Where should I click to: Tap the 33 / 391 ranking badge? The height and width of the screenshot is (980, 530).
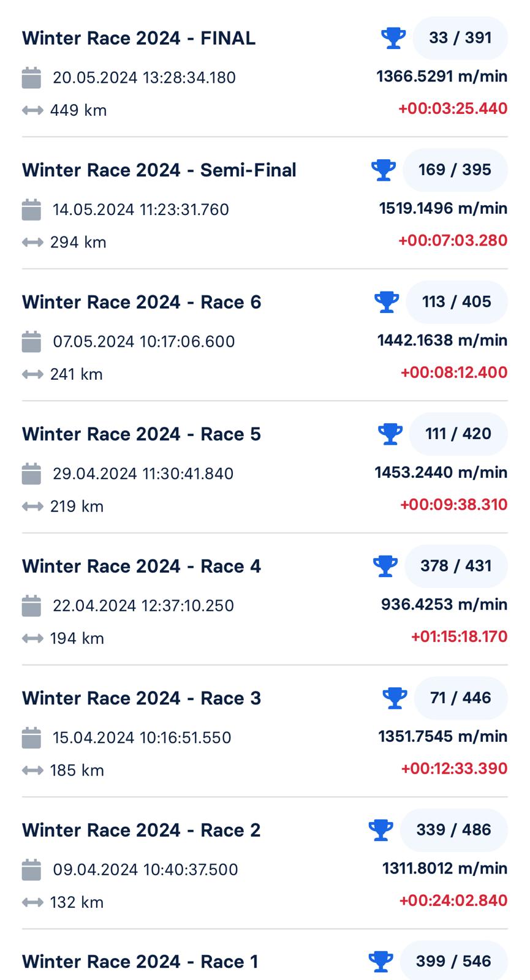460,38
